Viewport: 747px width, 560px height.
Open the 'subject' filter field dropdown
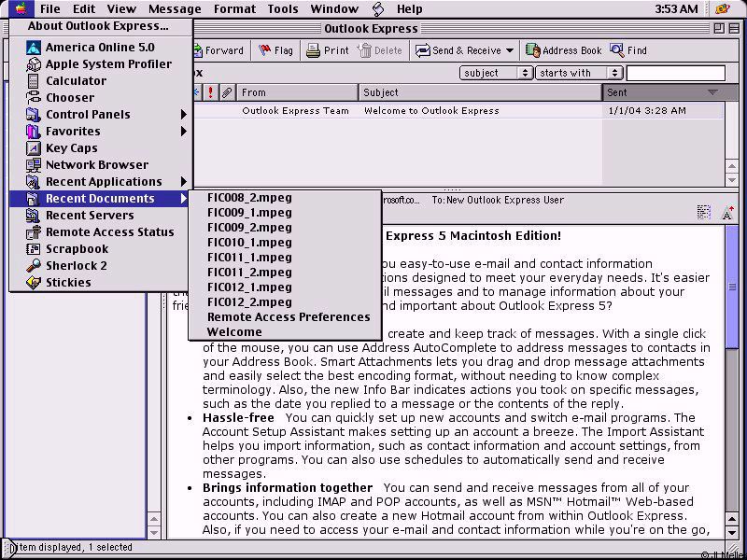click(x=496, y=73)
